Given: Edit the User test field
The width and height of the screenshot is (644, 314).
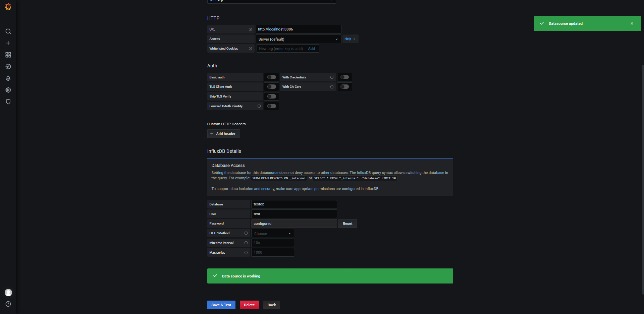Looking at the screenshot, I should tap(294, 214).
